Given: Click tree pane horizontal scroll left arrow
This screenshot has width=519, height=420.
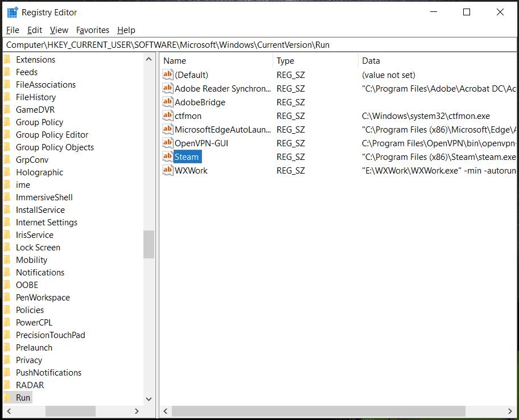Looking at the screenshot, I should click(x=9, y=411).
